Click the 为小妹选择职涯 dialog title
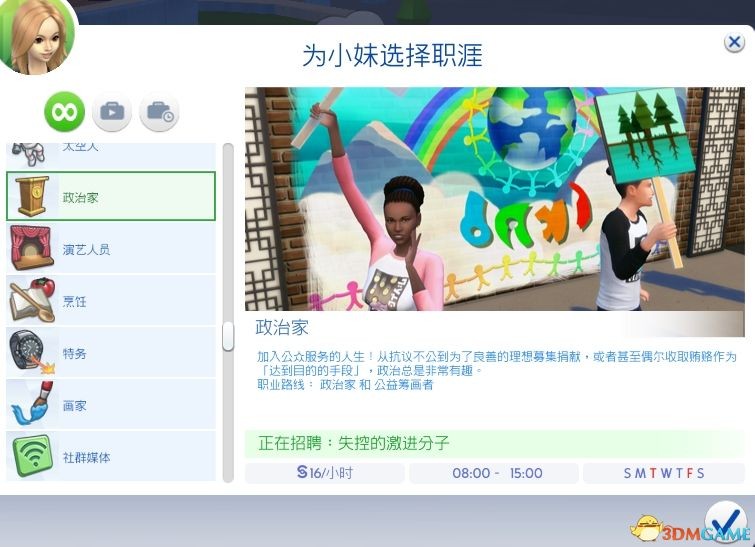Image resolution: width=755 pixels, height=547 pixels. coord(392,55)
